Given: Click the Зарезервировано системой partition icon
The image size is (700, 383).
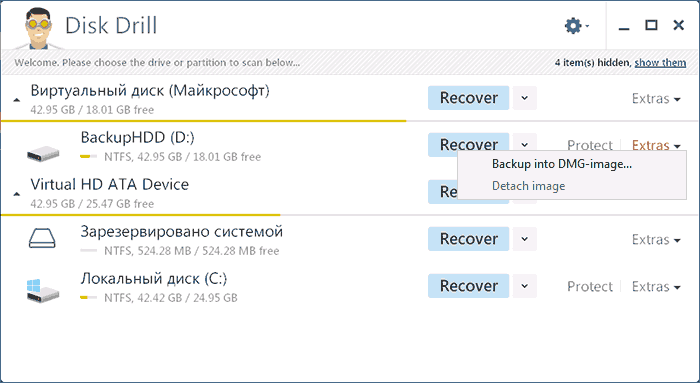Looking at the screenshot, I should coord(42,238).
